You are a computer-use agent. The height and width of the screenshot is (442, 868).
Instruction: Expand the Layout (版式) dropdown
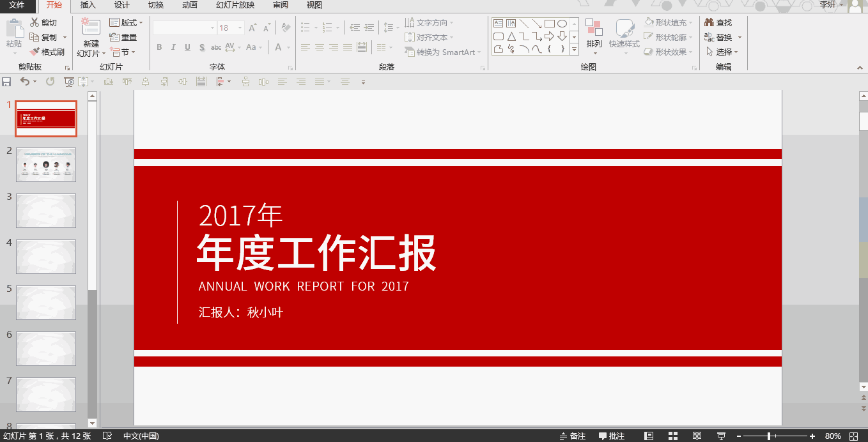click(x=141, y=23)
